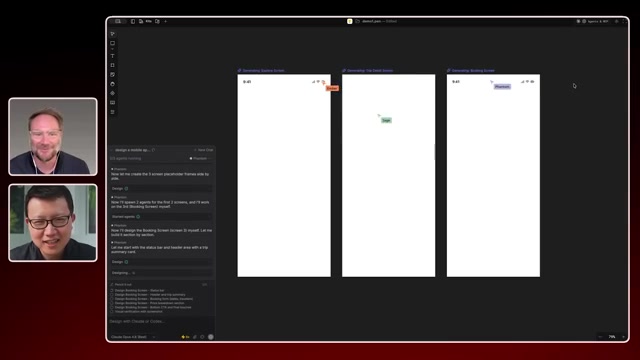Expand the 'Started agents' step row
640x360 pixels.
pyautogui.click(x=162, y=217)
